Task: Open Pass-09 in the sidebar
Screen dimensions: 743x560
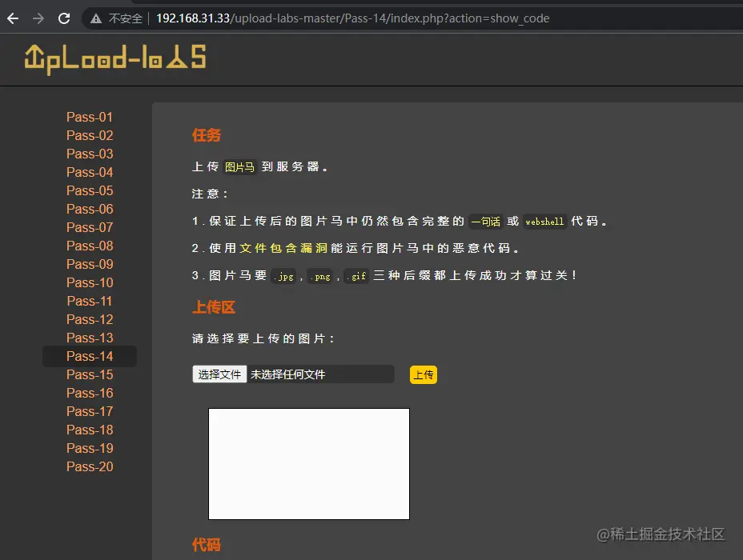Action: pyautogui.click(x=90, y=264)
